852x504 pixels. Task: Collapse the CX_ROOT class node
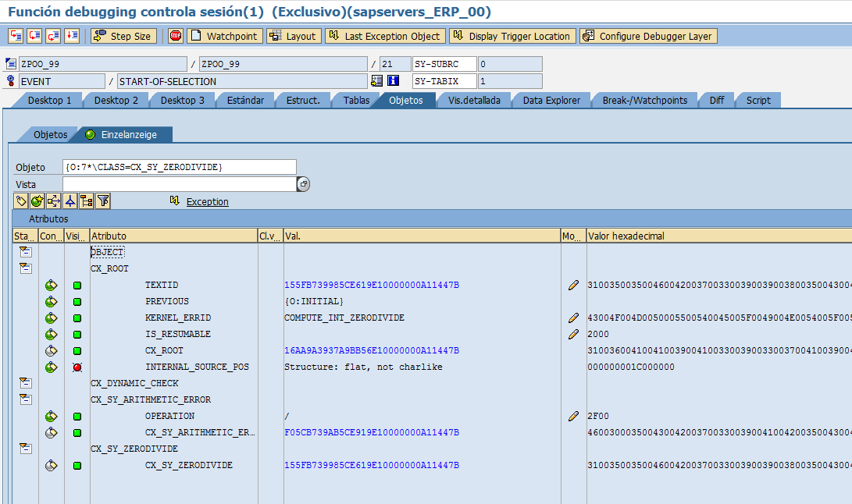tap(25, 268)
